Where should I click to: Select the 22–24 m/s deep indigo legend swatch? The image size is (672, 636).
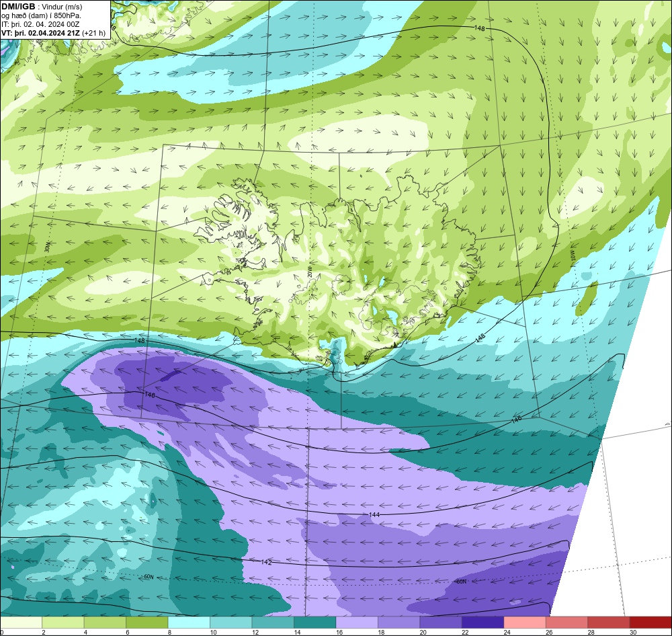pyautogui.click(x=483, y=623)
